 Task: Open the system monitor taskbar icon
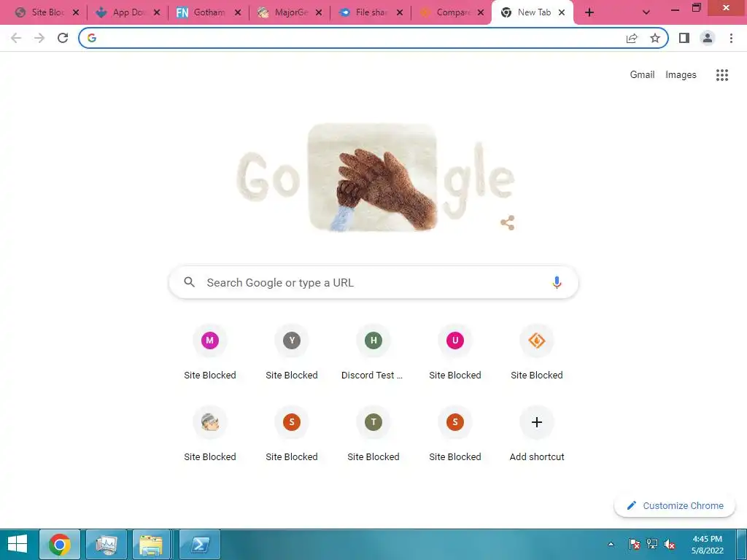pos(107,544)
